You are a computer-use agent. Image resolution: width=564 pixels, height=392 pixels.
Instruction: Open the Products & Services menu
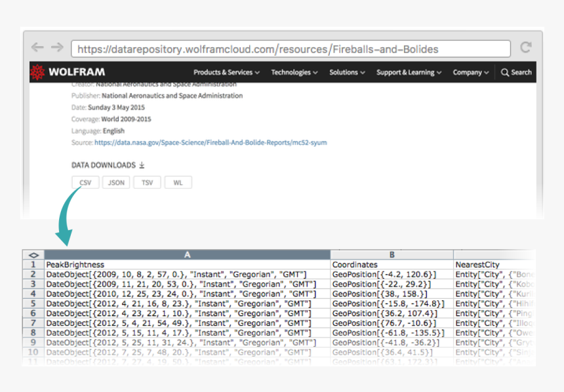coord(226,72)
